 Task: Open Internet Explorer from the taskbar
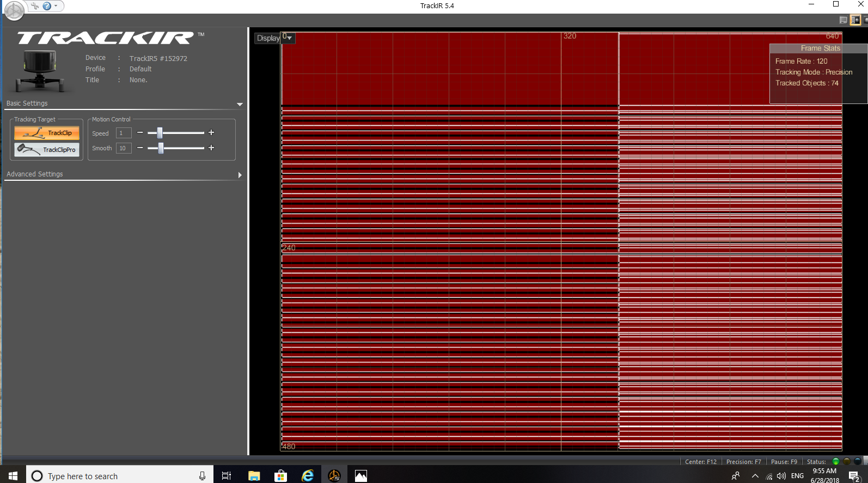pyautogui.click(x=308, y=476)
